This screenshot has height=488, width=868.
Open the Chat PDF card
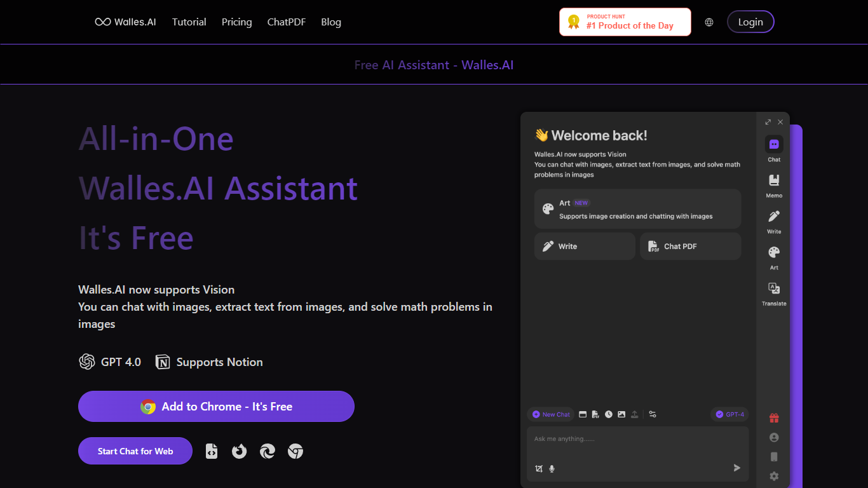click(691, 247)
